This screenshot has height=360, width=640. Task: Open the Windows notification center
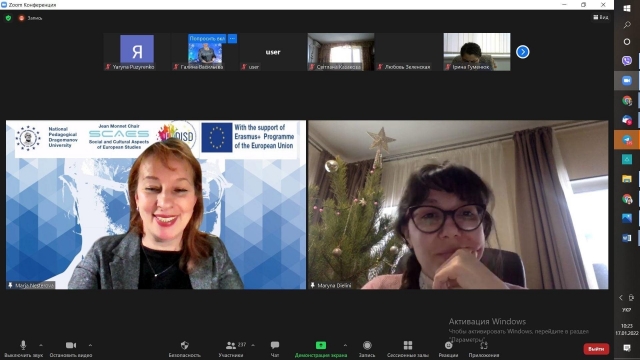[x=627, y=348]
